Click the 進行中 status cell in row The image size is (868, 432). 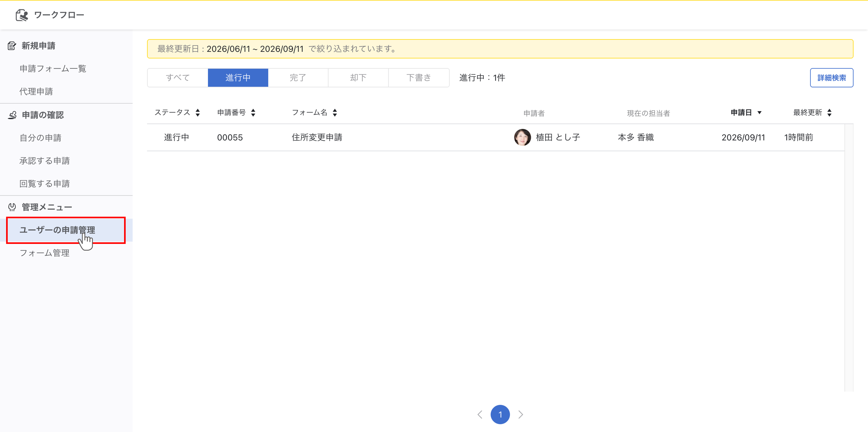point(177,137)
